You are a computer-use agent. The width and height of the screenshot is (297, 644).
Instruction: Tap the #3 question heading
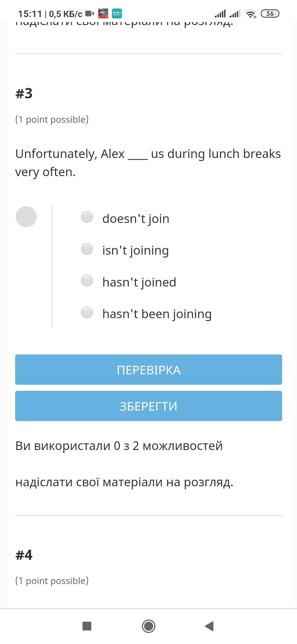[x=24, y=93]
